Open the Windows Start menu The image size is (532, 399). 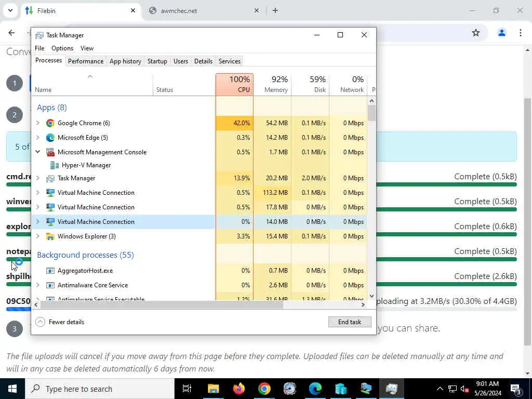(12, 389)
